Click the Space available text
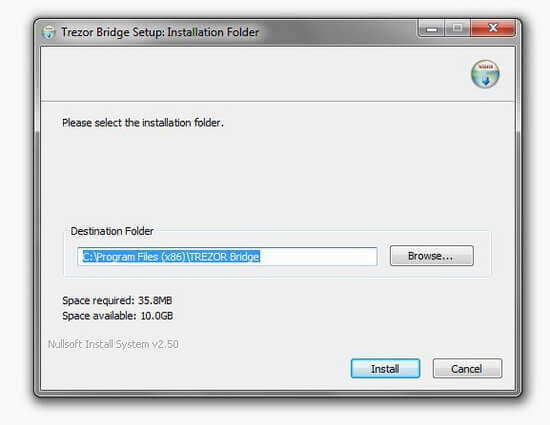This screenshot has width=550, height=425. point(118,316)
